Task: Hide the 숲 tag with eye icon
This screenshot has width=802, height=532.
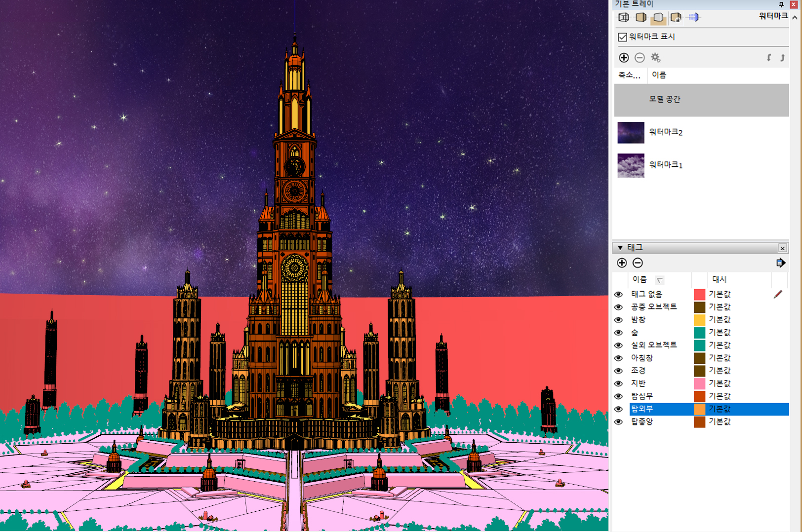Action: [618, 333]
